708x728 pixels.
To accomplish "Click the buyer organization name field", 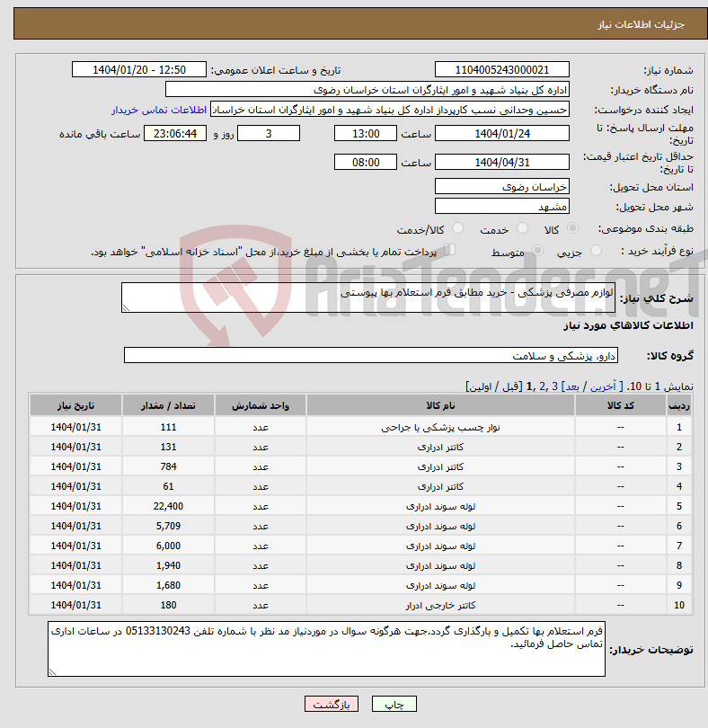I will click(x=367, y=90).
